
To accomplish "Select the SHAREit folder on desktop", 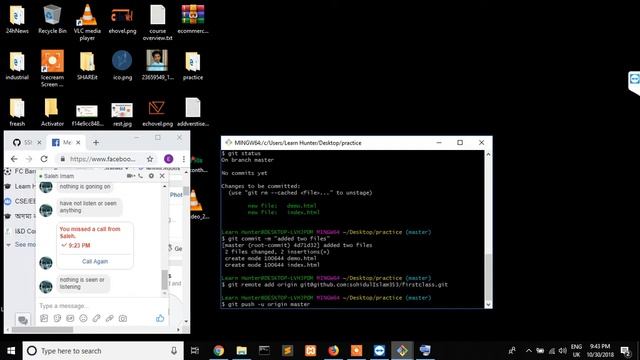I will 87,65.
